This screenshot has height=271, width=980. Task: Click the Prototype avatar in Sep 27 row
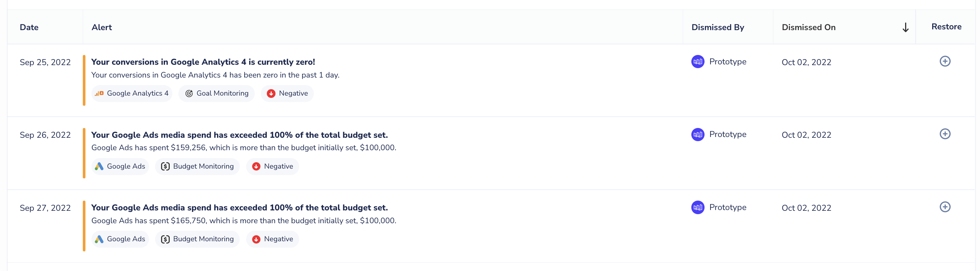[x=698, y=207]
